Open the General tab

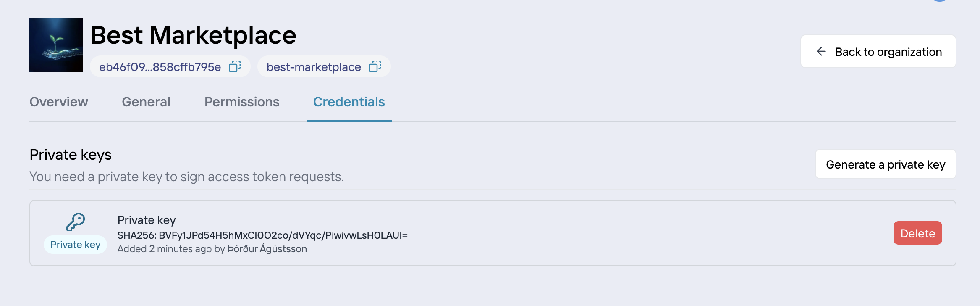coord(146,102)
